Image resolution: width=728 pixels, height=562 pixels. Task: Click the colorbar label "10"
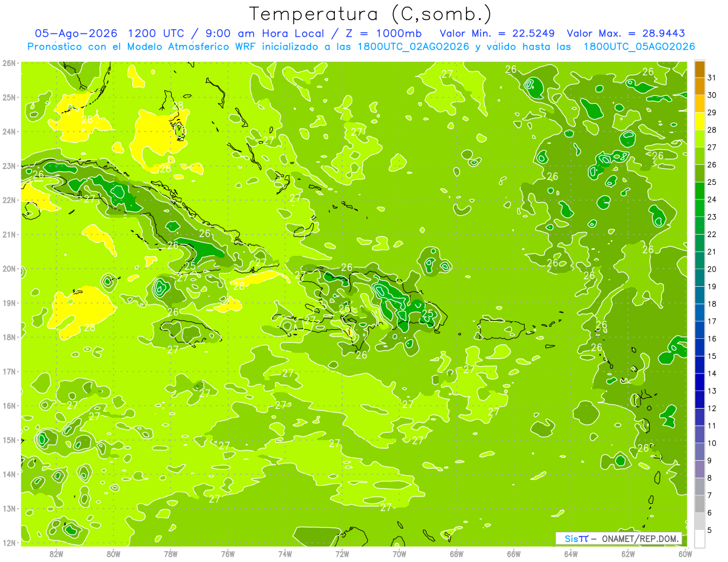(x=712, y=443)
